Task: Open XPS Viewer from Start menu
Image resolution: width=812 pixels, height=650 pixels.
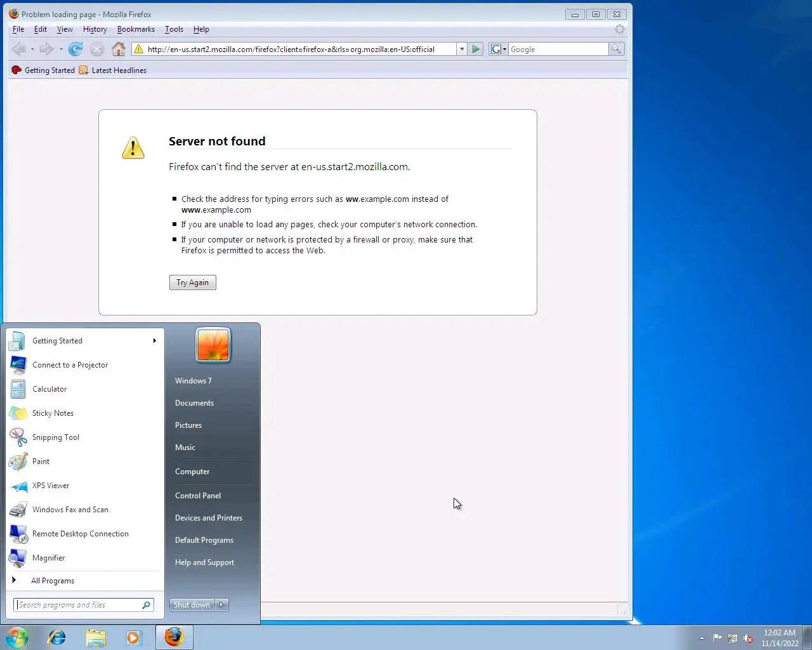Action: pos(85,486)
